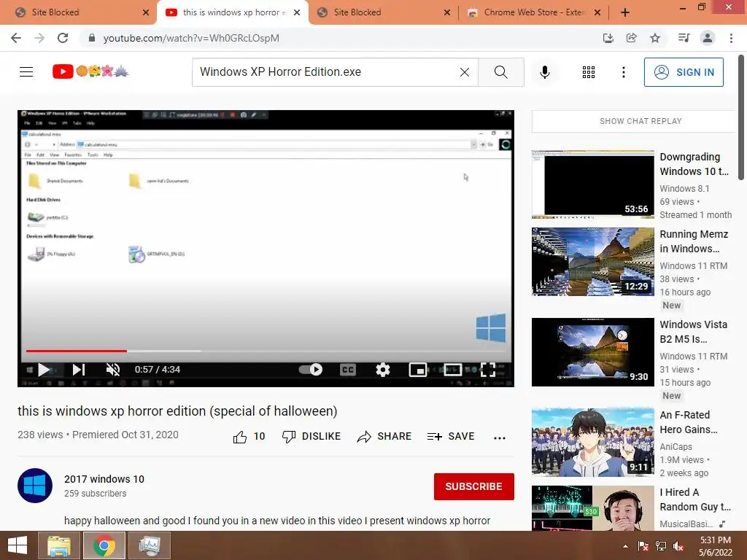
Task: Reload the current page
Action: 63,38
